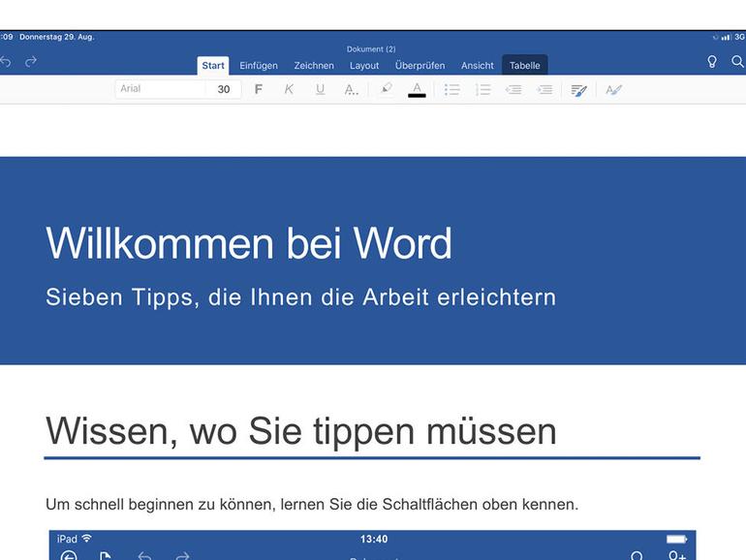Image resolution: width=746 pixels, height=560 pixels.
Task: Open the text styles gallery
Action: [613, 89]
